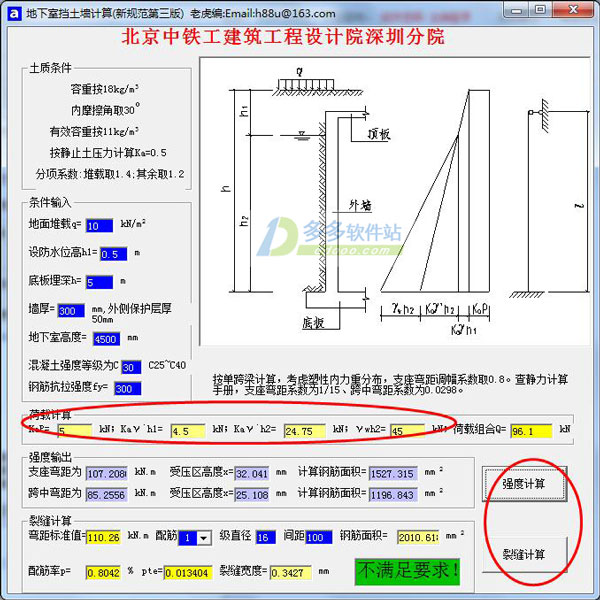
Task: Click the Kaγ'h2 value 24.75 field
Action: (x=305, y=431)
